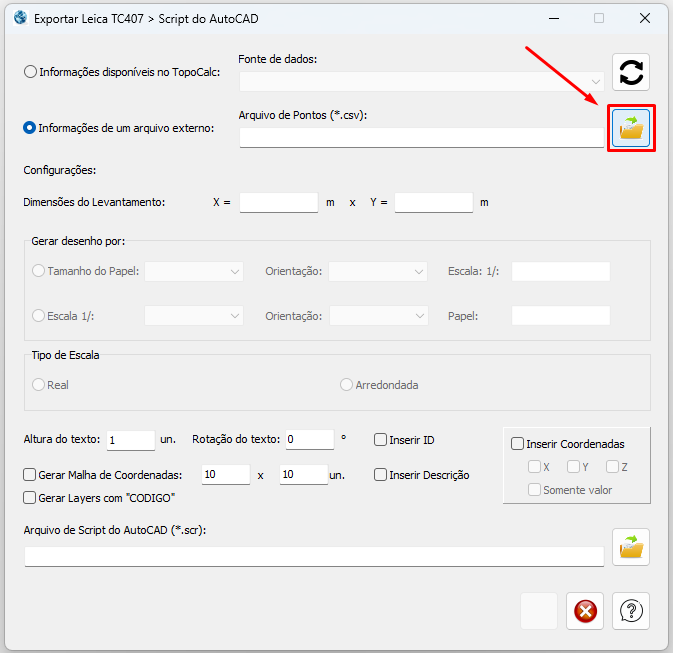
Task: Close the Exportar Leica TC407 window
Action: click(x=645, y=18)
